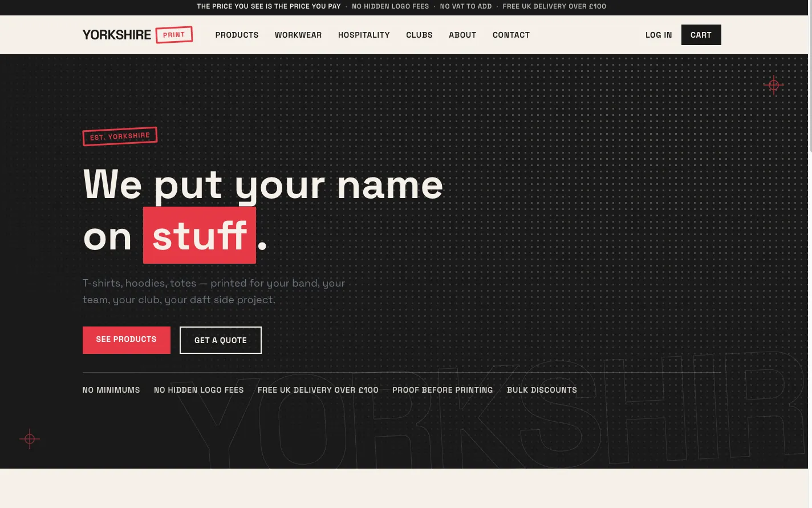Click 'BULK DISCOUNTS' text
This screenshot has height=508, width=812.
coord(542,390)
